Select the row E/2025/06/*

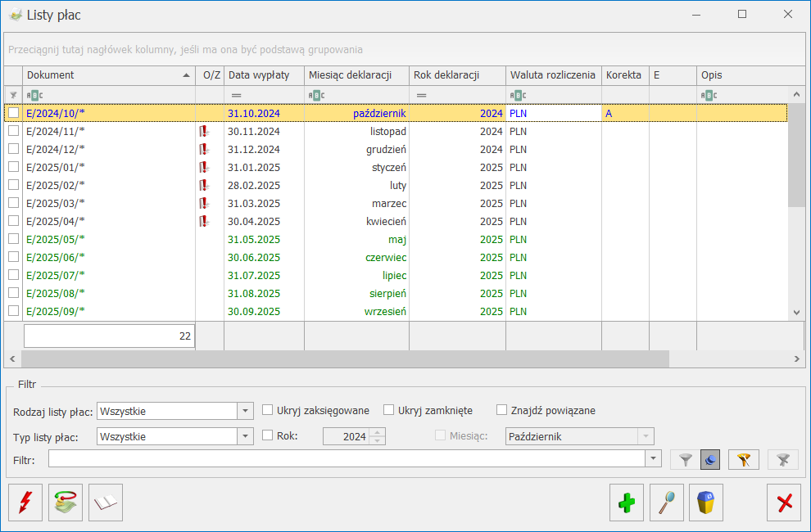pos(396,258)
